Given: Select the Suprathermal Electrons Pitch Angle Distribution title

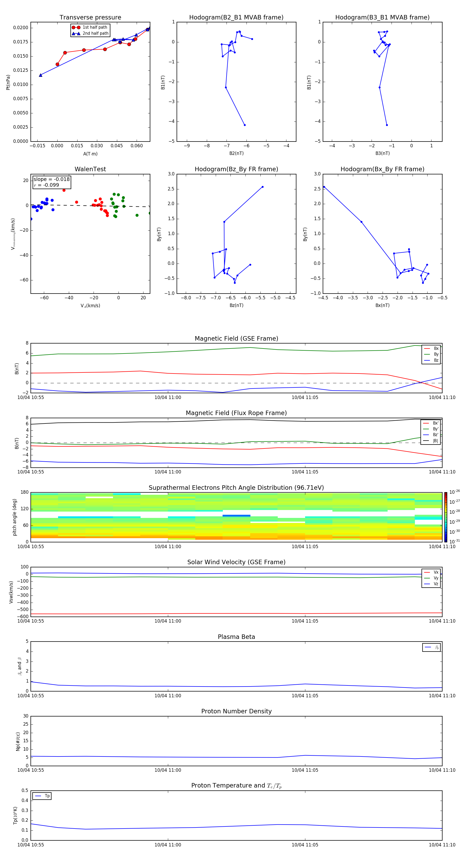Looking at the screenshot, I should [236, 488].
